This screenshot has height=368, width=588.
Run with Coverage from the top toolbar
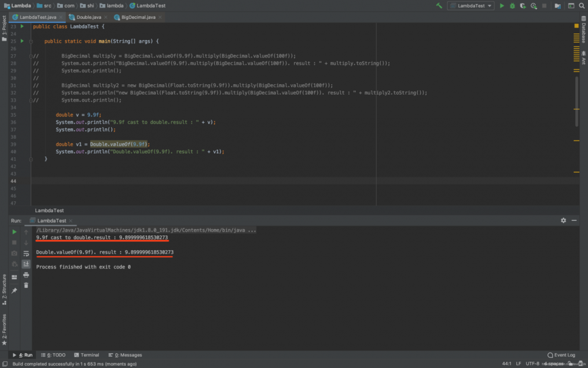[523, 5]
